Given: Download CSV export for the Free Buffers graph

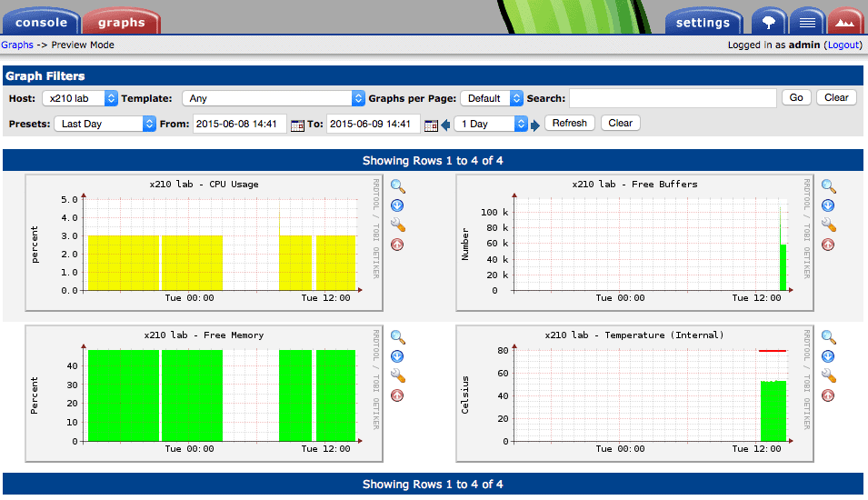Looking at the screenshot, I should pyautogui.click(x=828, y=205).
